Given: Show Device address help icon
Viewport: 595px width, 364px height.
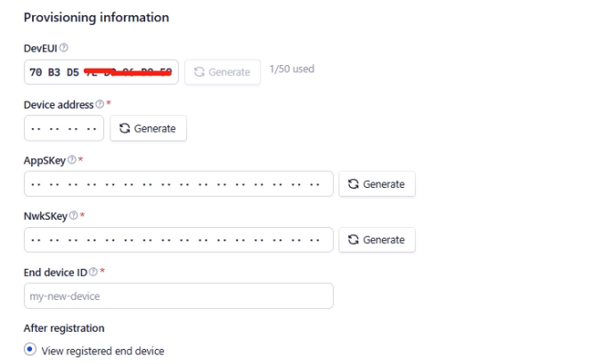Looking at the screenshot, I should click(x=100, y=104).
